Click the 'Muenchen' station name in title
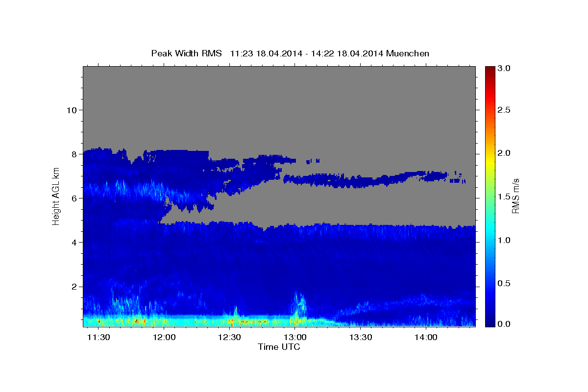Viewport: 588px width, 392px height. click(408, 53)
